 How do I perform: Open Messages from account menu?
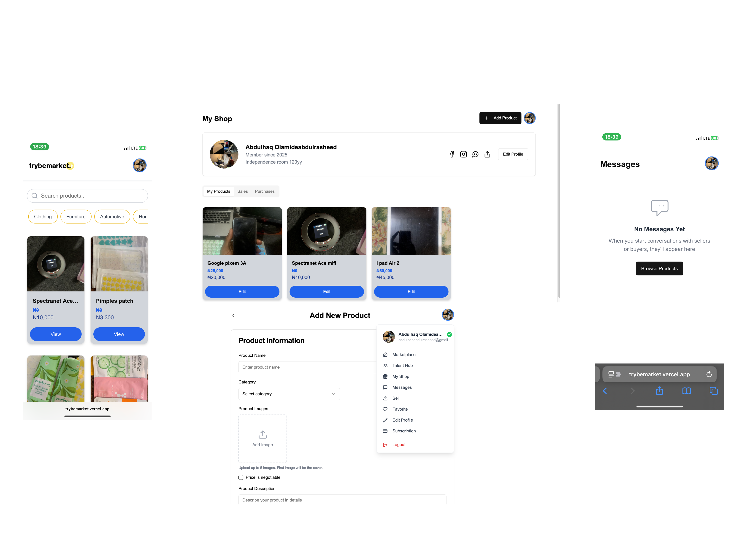(x=415, y=388)
